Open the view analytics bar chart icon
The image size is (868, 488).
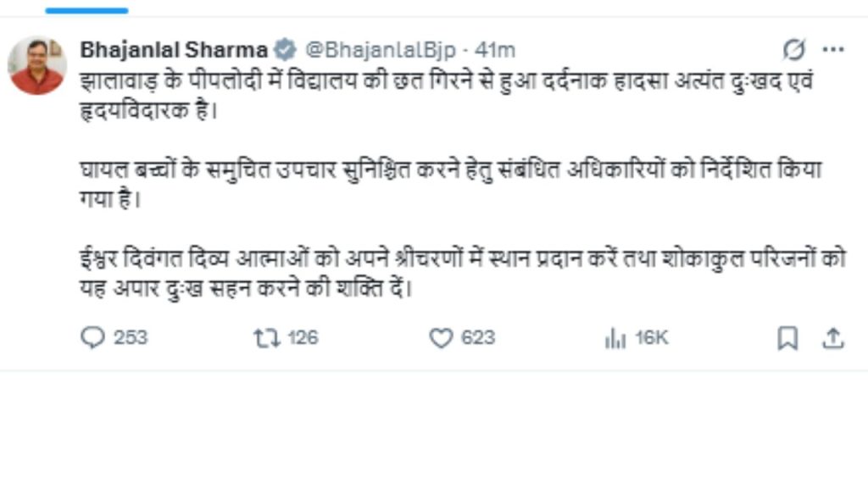point(615,338)
